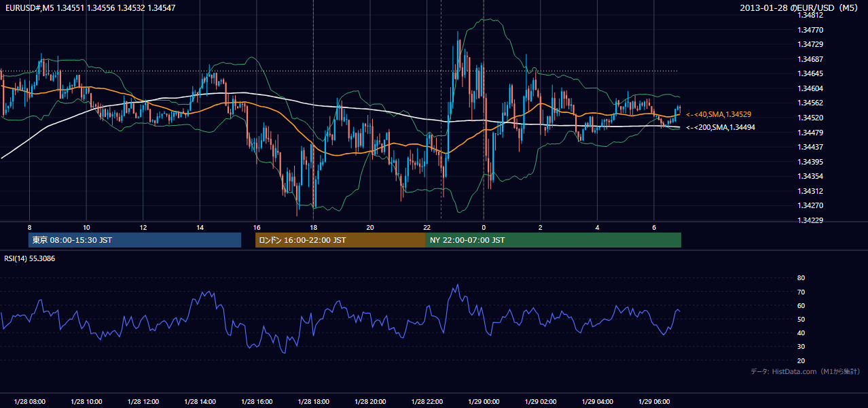Click the 2013-01-28 EUR/USD (M5) title

coord(799,8)
